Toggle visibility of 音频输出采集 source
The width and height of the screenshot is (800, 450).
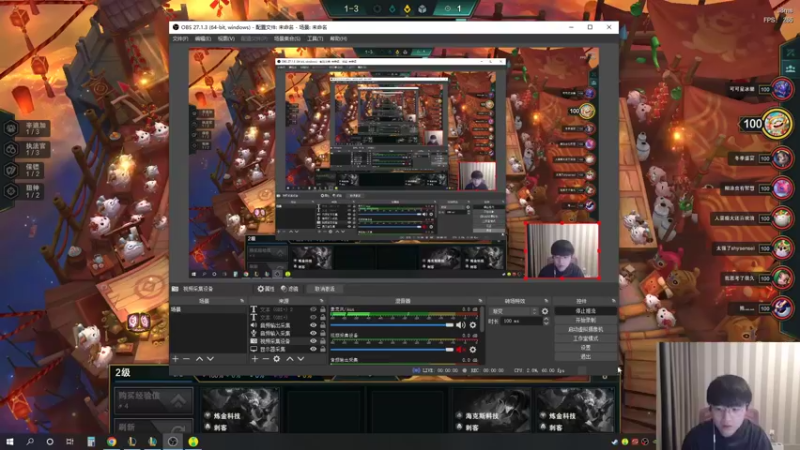[x=313, y=325]
